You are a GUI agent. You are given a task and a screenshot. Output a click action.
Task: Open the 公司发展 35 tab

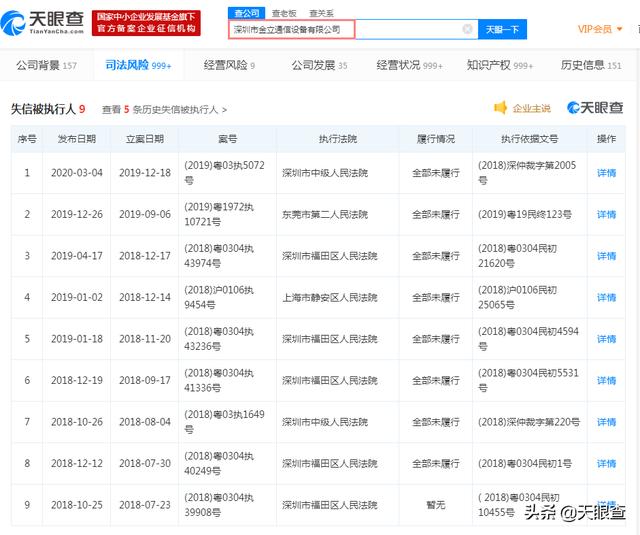click(x=319, y=65)
